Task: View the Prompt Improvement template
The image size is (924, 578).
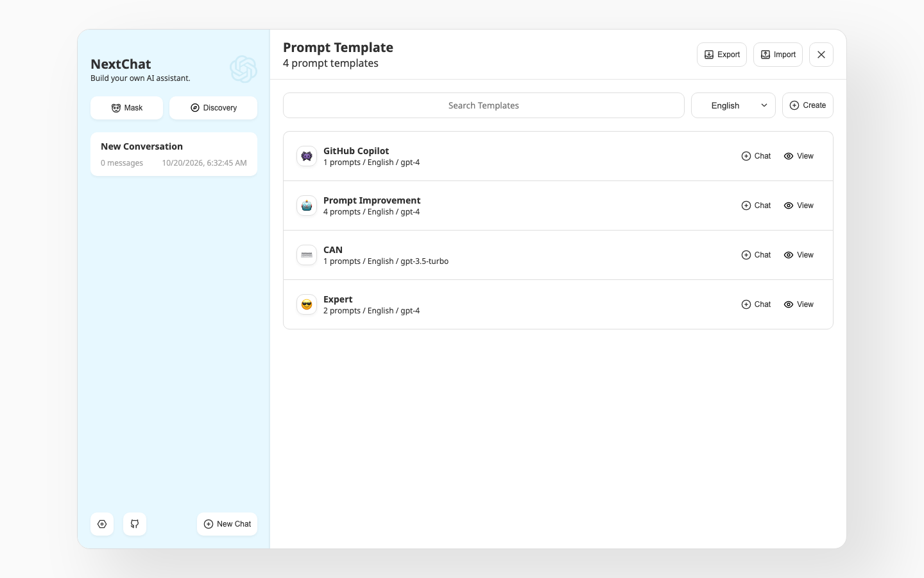Action: 799,206
